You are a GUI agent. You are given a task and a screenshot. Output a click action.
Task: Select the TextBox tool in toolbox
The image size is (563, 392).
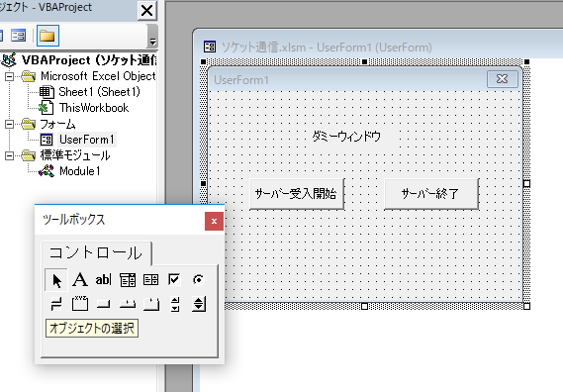click(x=104, y=279)
